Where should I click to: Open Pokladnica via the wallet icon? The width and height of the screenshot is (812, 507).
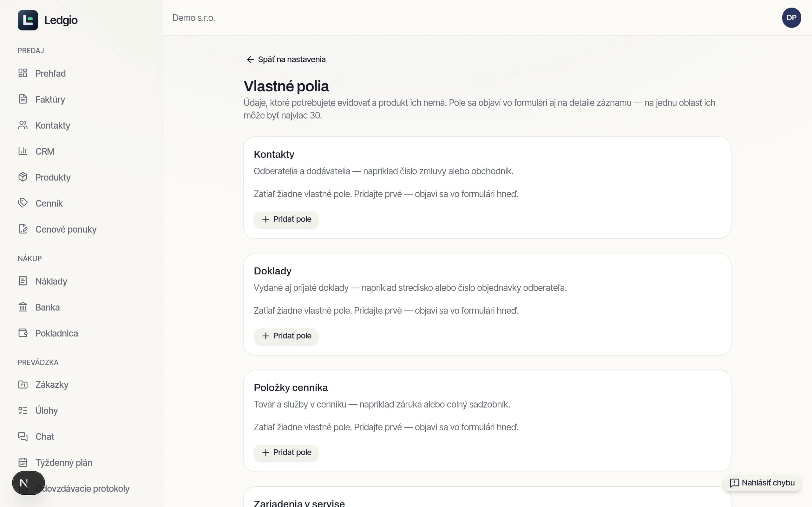click(x=23, y=333)
